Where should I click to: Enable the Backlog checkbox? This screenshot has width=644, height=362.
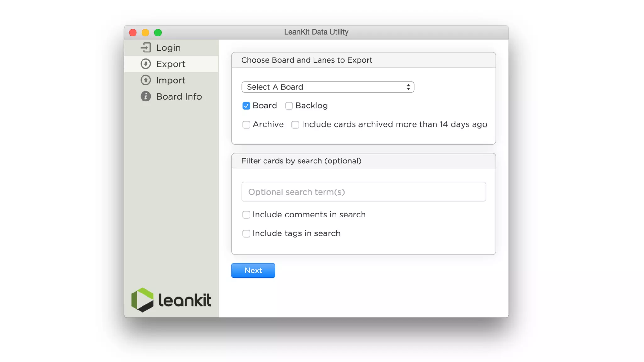click(289, 106)
